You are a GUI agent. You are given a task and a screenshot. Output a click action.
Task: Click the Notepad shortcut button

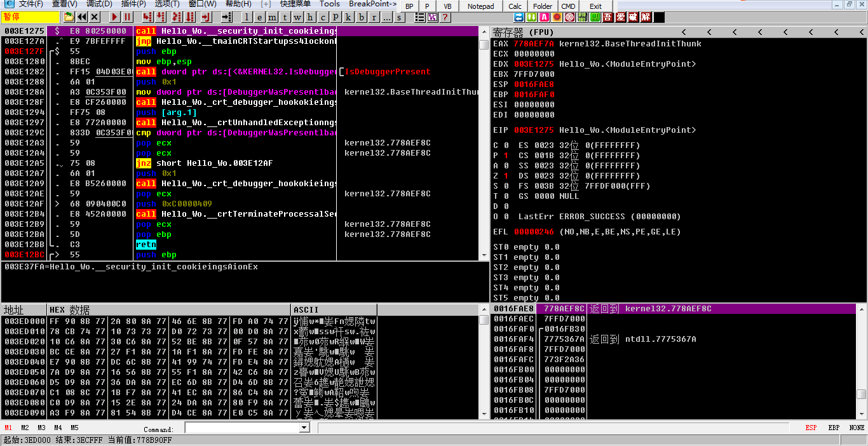(x=480, y=6)
